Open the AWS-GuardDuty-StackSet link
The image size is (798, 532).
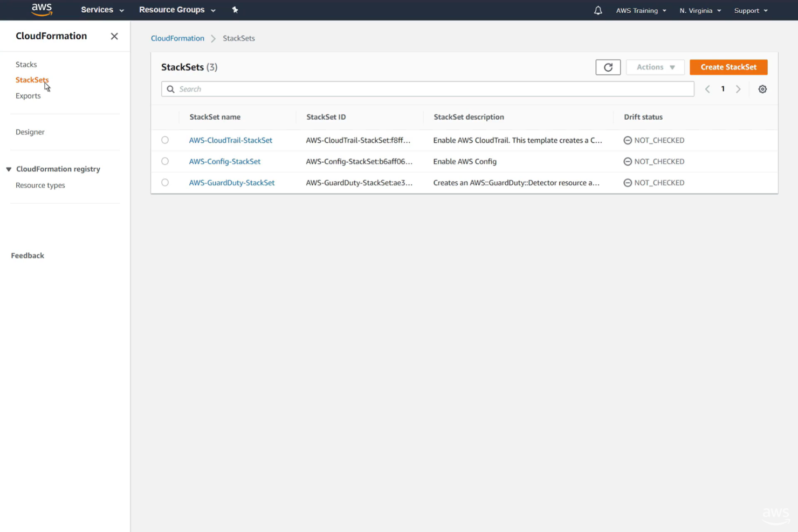click(x=231, y=183)
